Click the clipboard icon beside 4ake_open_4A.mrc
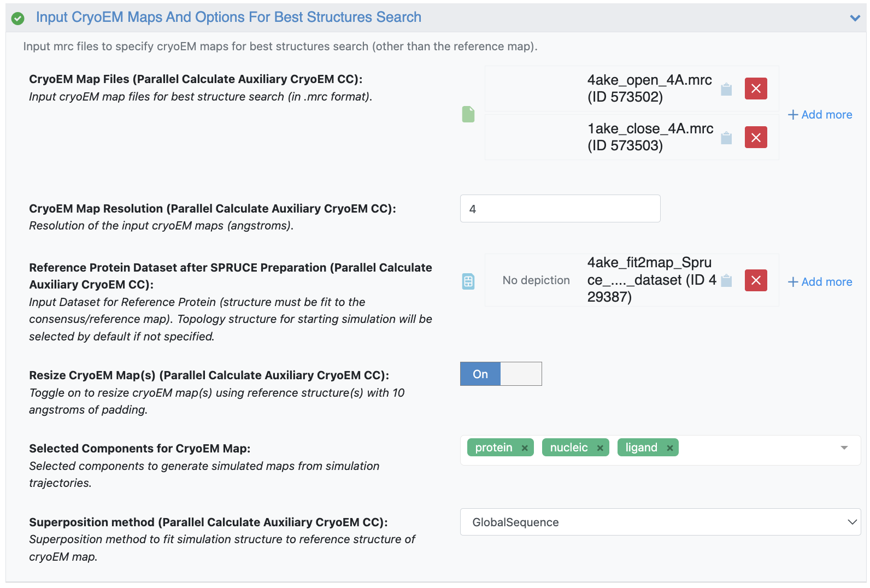This screenshot has height=588, width=870. point(726,89)
